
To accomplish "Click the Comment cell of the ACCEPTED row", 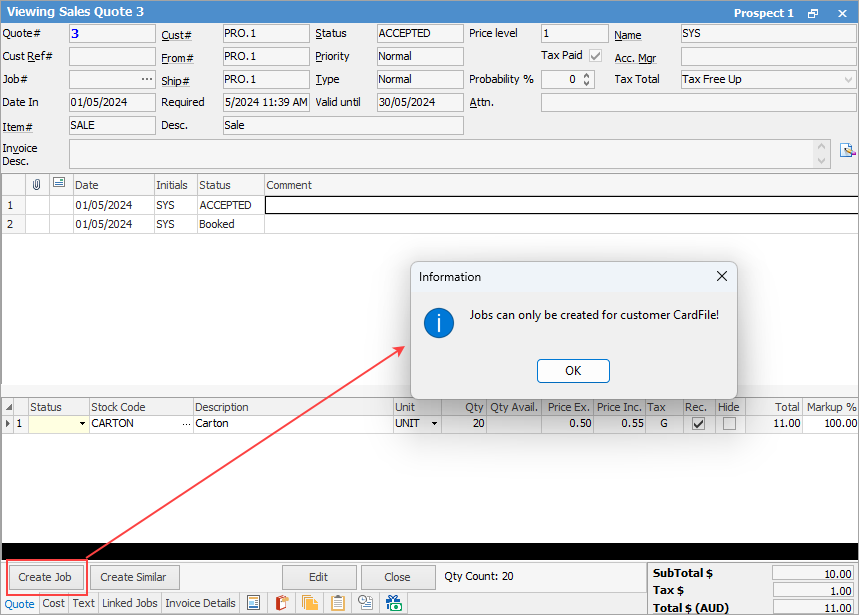I will coord(560,205).
